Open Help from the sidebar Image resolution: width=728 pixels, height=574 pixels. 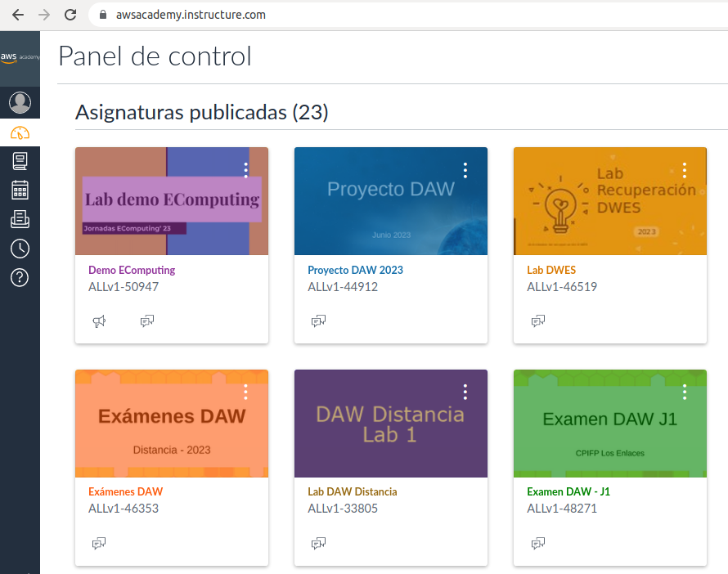click(x=20, y=277)
